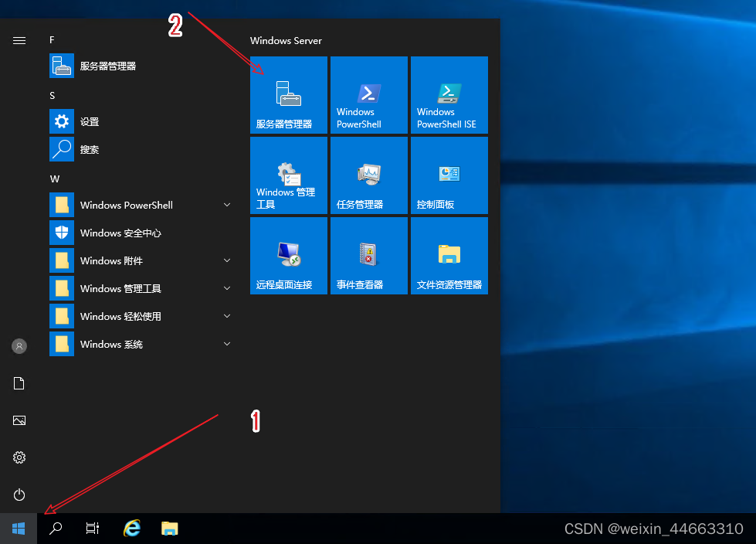Open Internet Explorer from the taskbar
The height and width of the screenshot is (544, 756).
133,529
